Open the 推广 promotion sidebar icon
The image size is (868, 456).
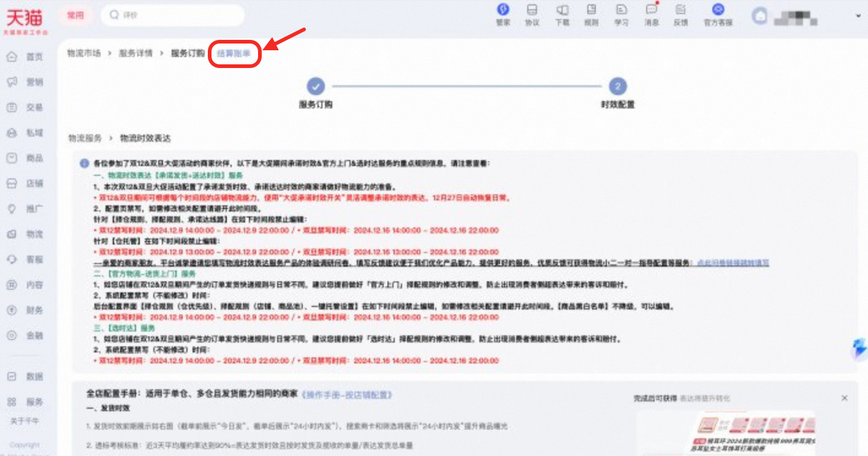click(12, 208)
